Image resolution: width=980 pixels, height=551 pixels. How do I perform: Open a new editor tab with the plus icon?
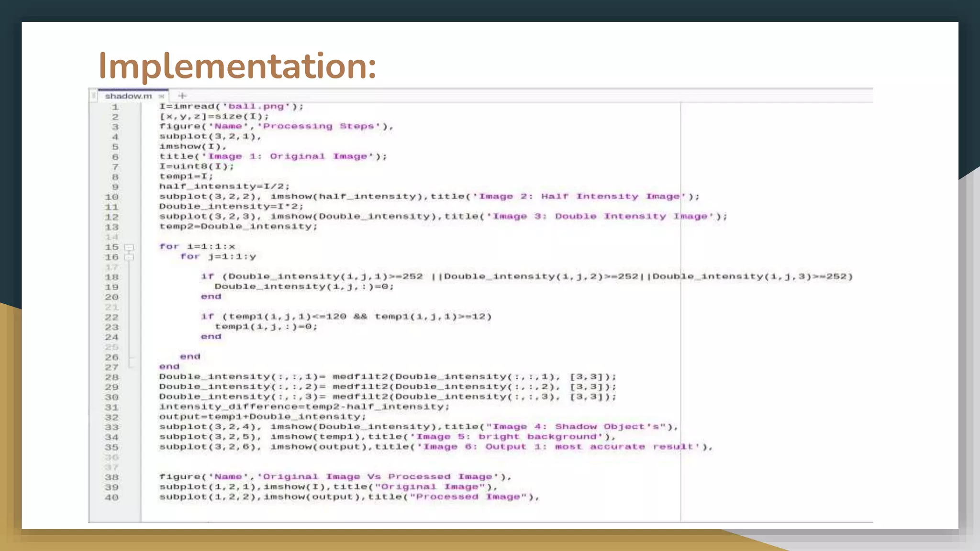pos(182,96)
